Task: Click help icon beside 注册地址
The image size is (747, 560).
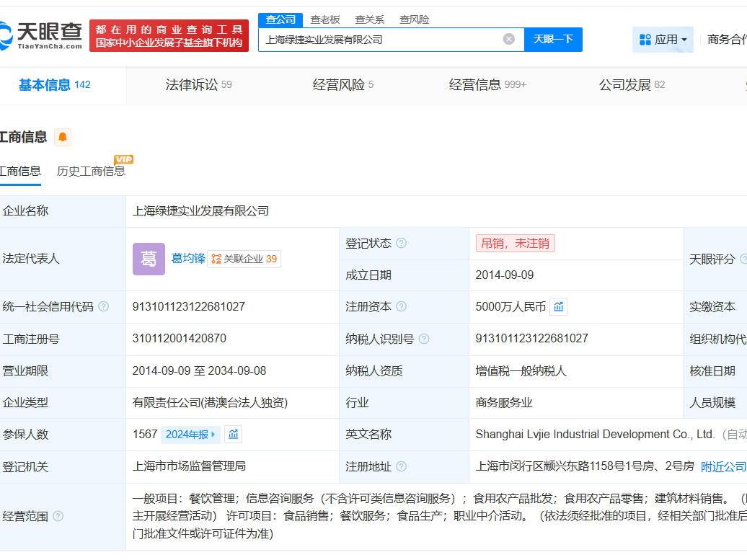Action: pos(402,466)
